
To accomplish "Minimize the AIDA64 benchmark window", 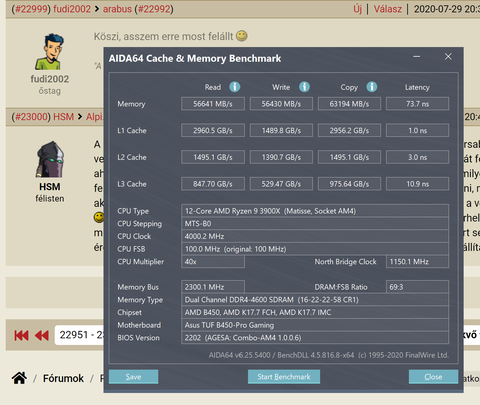I will pyautogui.click(x=416, y=57).
